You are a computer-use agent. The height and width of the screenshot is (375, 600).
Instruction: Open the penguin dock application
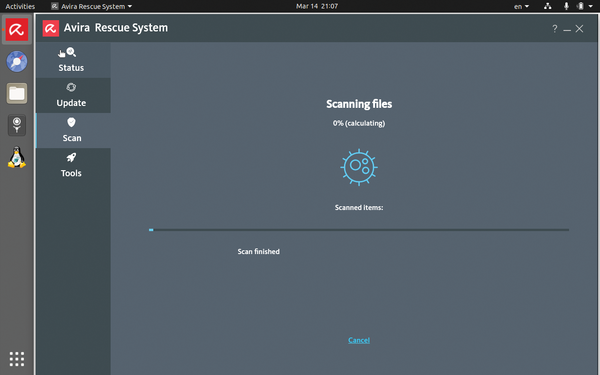point(17,157)
